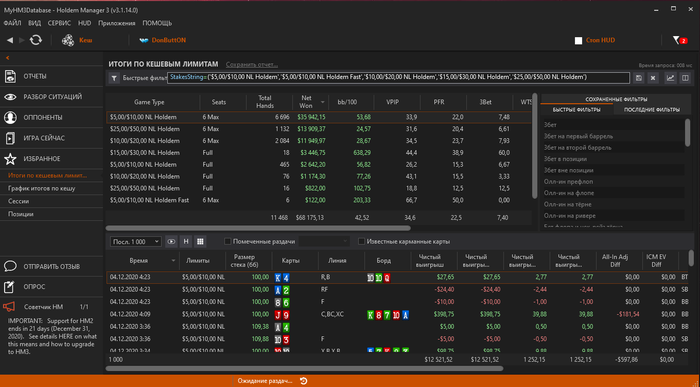Click the stats table horizontal scrollbar

258,228
